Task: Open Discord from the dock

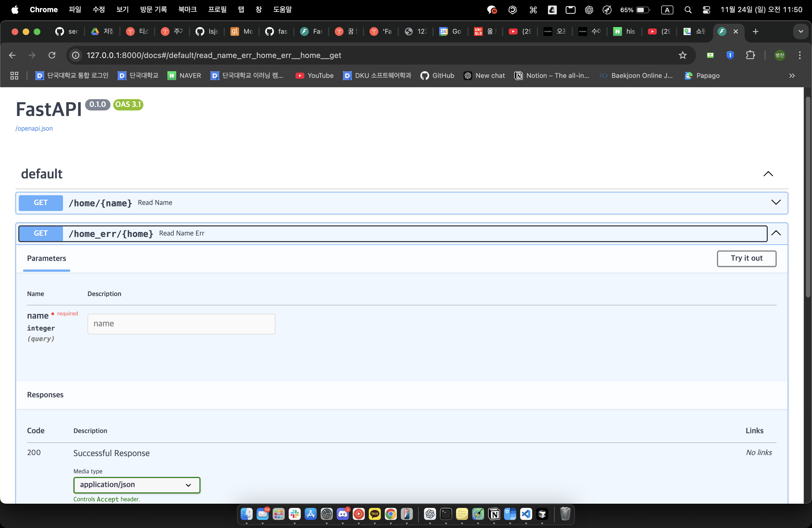Action: coord(342,514)
